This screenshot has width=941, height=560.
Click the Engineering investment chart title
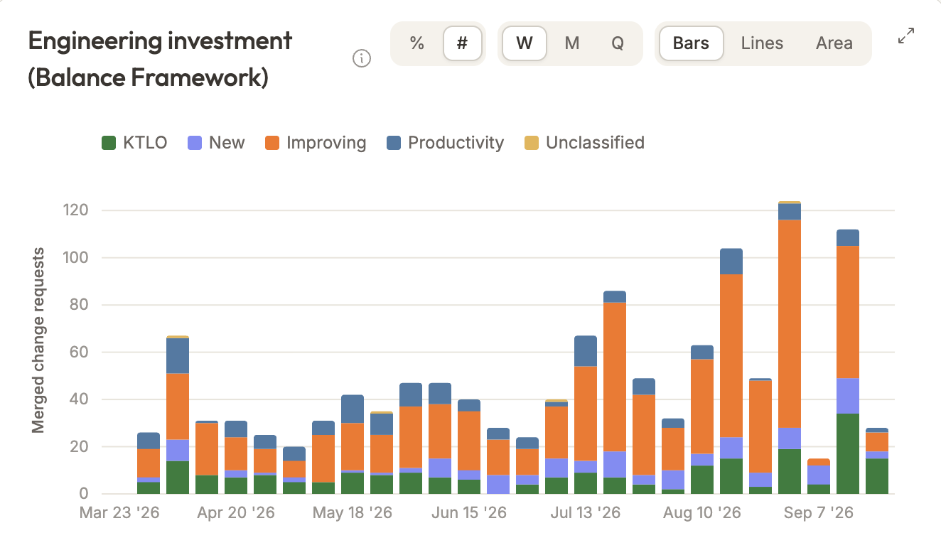pos(160,59)
